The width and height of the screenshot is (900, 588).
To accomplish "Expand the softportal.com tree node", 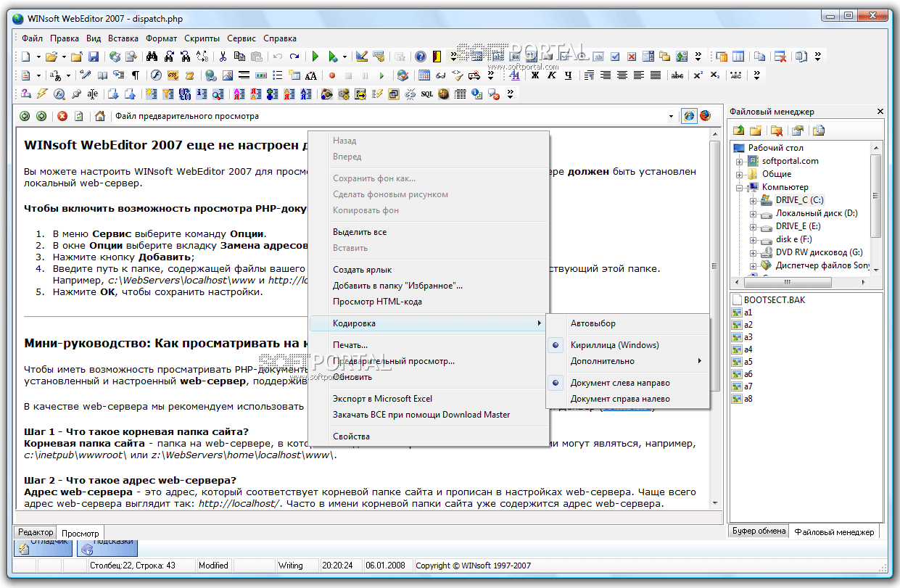I will click(740, 161).
